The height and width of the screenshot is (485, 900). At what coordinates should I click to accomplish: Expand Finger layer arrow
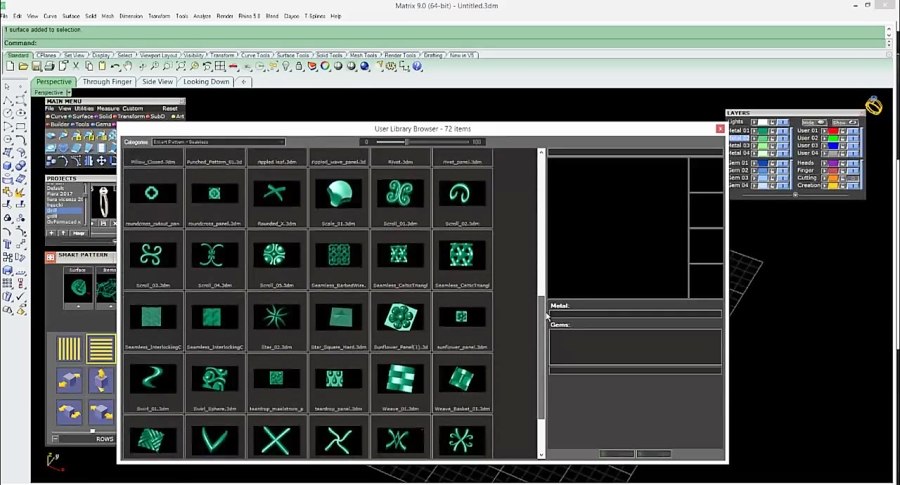(824, 170)
